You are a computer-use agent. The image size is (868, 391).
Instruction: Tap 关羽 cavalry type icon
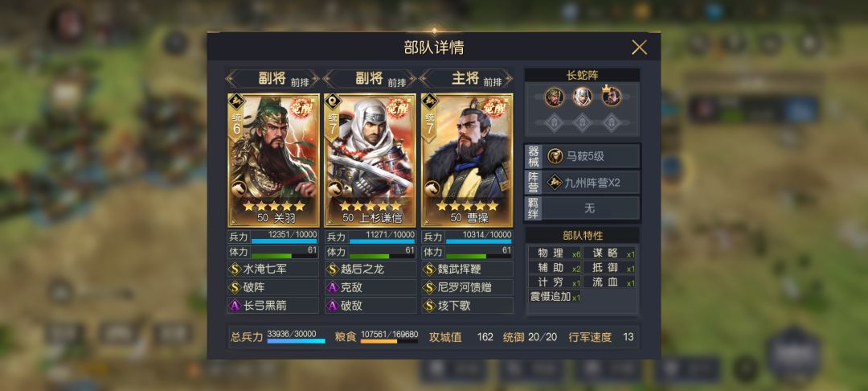tap(240, 189)
